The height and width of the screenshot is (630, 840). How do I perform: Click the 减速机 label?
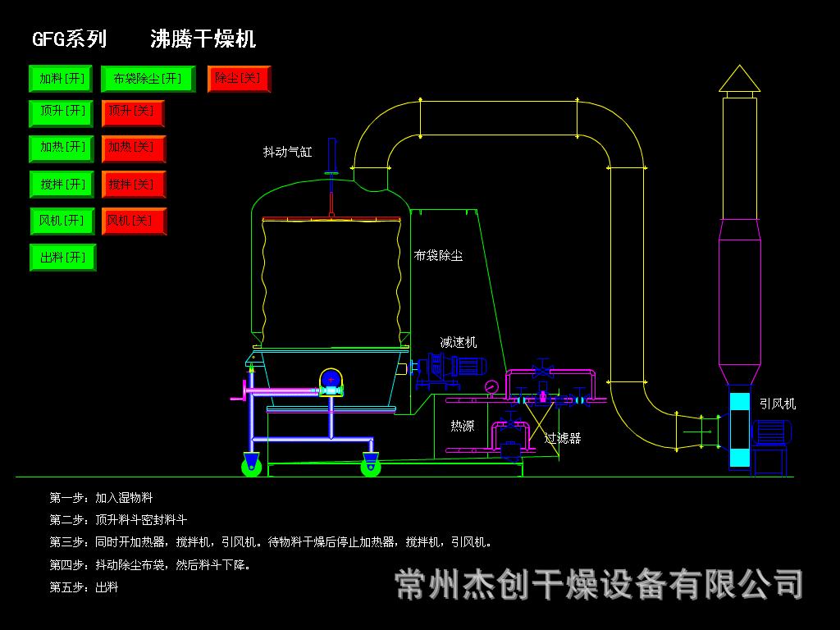tap(458, 342)
